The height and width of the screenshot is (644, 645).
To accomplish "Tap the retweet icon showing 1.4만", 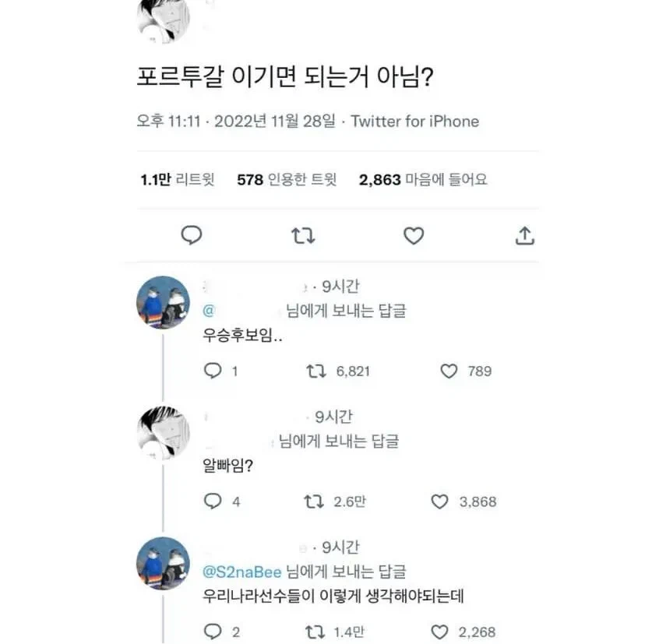I will pos(315,632).
